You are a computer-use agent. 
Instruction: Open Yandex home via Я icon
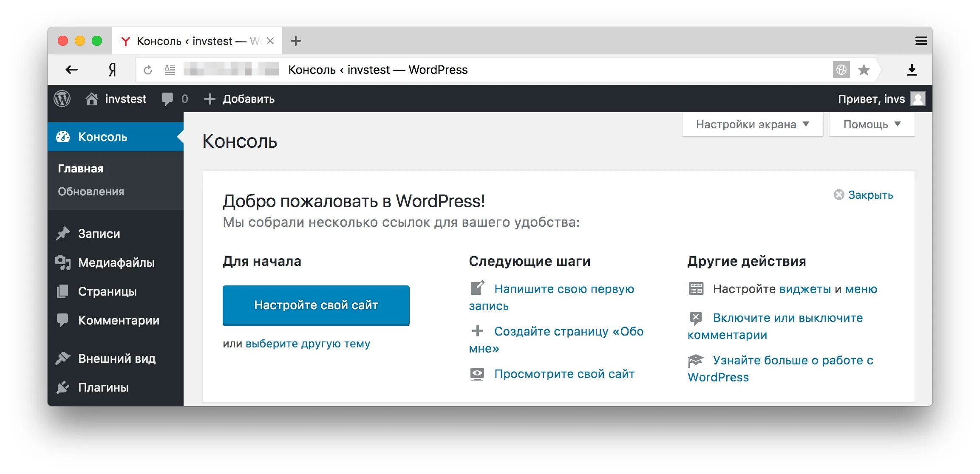pos(112,69)
